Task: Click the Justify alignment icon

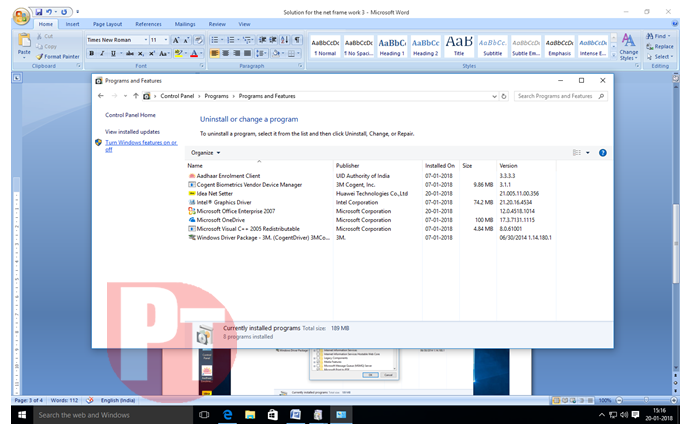Action: [248, 53]
